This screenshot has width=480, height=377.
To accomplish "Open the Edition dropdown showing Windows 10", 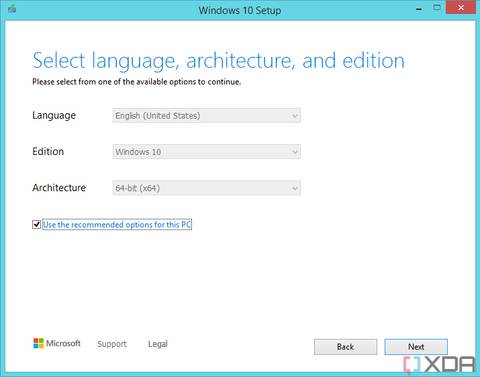I will click(206, 152).
